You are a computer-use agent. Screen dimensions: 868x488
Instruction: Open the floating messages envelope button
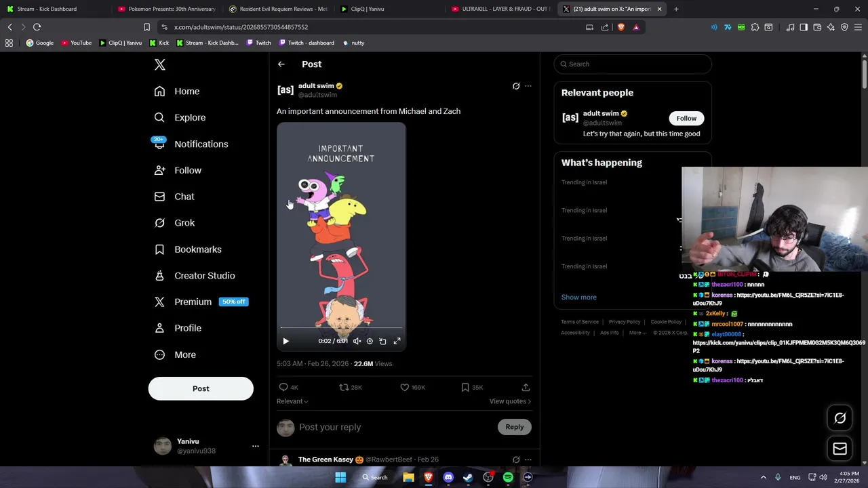click(x=840, y=449)
